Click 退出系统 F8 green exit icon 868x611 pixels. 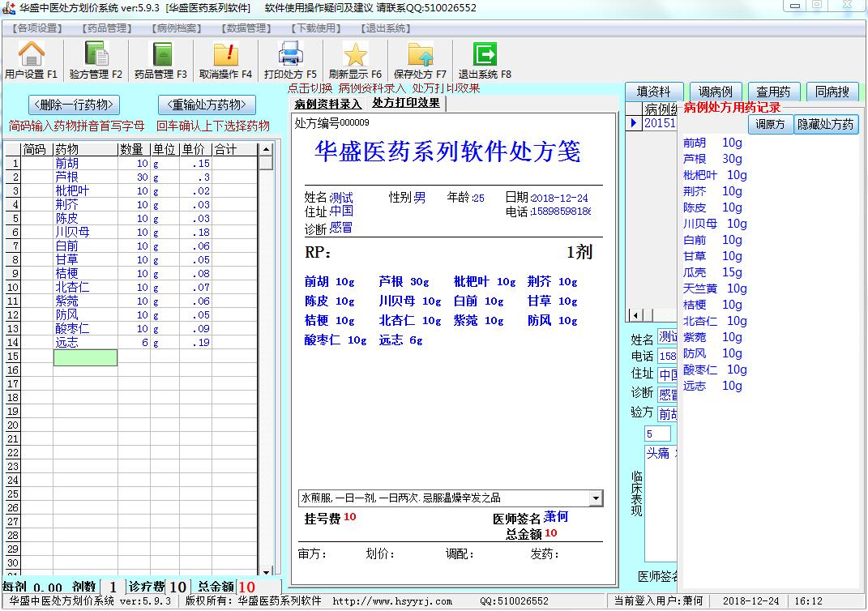[485, 53]
